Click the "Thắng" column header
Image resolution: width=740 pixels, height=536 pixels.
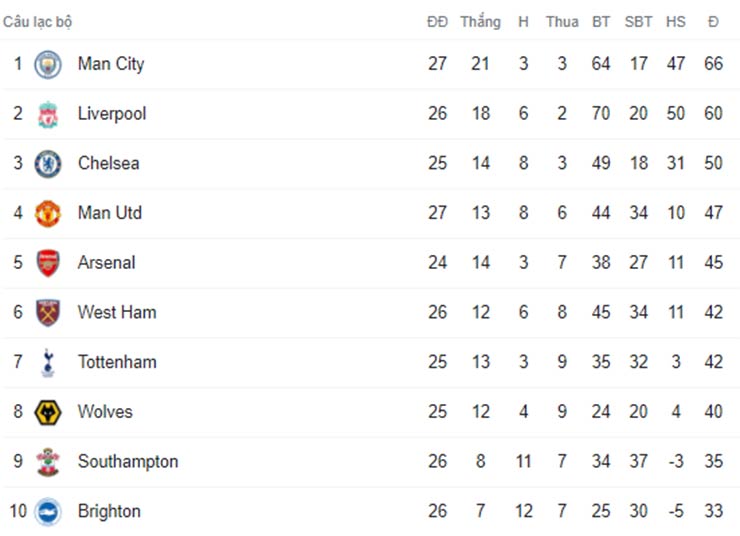coord(480,22)
